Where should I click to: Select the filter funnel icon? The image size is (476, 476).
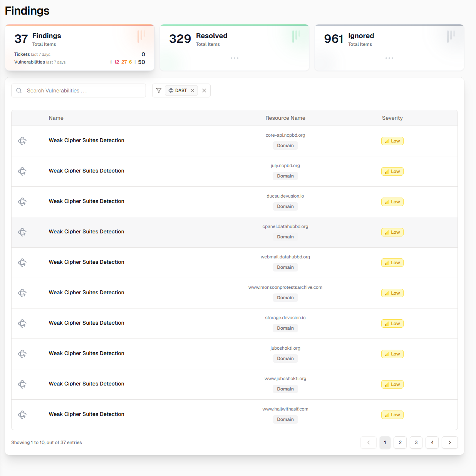point(158,90)
